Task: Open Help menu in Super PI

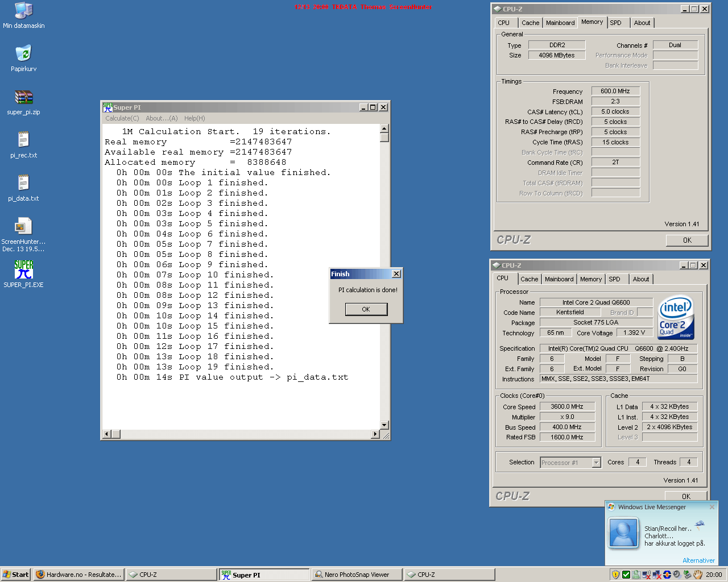Action: point(195,118)
